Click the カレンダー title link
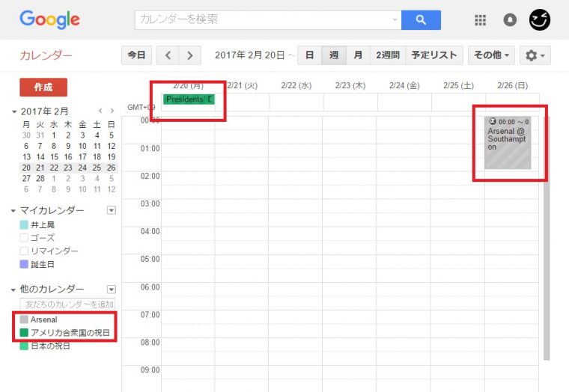The image size is (569, 392). point(46,55)
